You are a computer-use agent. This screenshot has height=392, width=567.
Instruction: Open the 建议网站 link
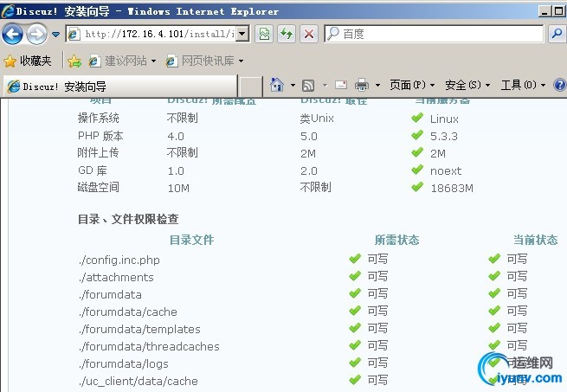pos(119,61)
